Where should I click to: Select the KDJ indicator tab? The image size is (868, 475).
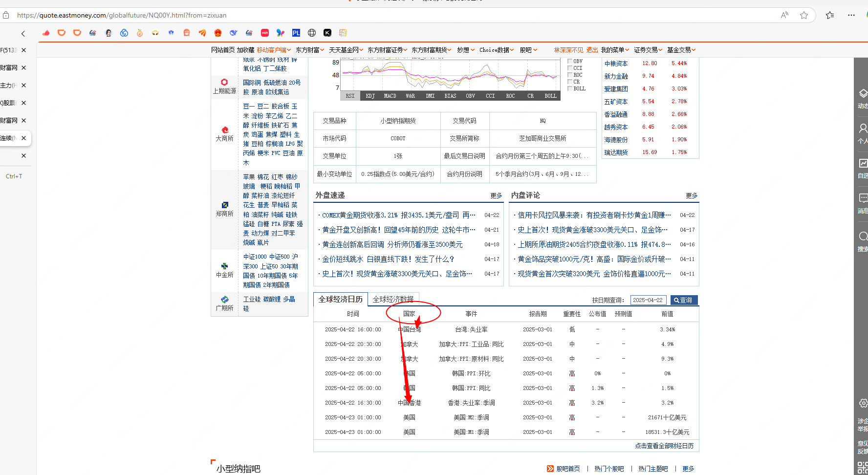click(370, 96)
